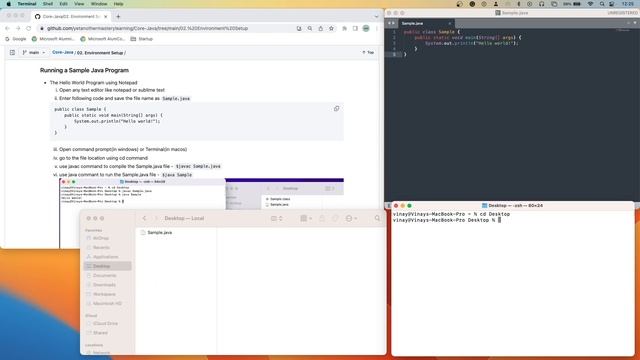Close the Core-Java browser tab
The width and height of the screenshot is (640, 360).
[x=106, y=16]
